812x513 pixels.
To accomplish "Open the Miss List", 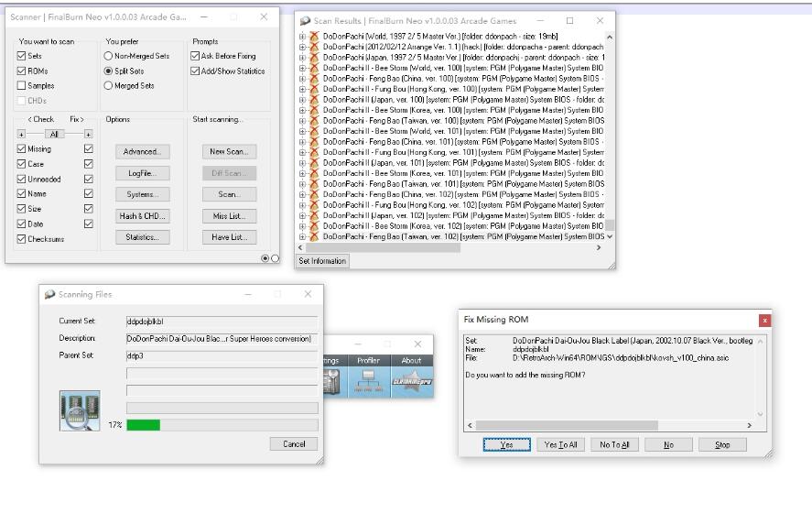I will 230,216.
